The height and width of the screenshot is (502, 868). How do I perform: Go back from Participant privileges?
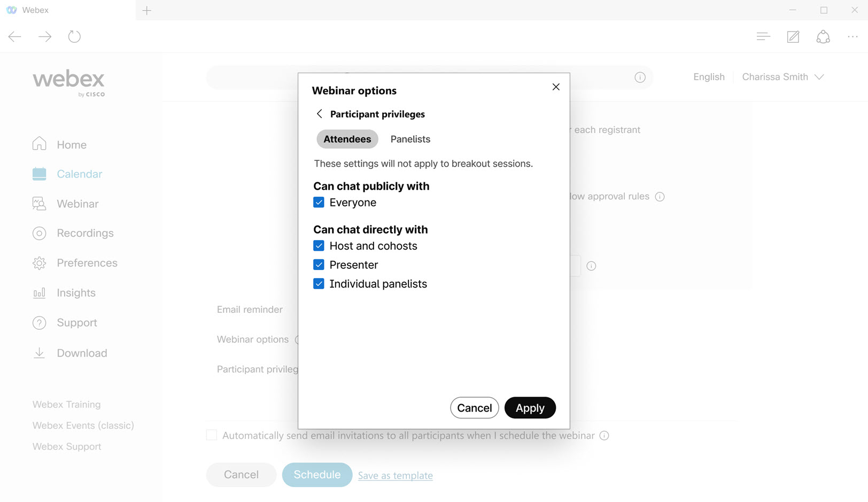(x=320, y=114)
